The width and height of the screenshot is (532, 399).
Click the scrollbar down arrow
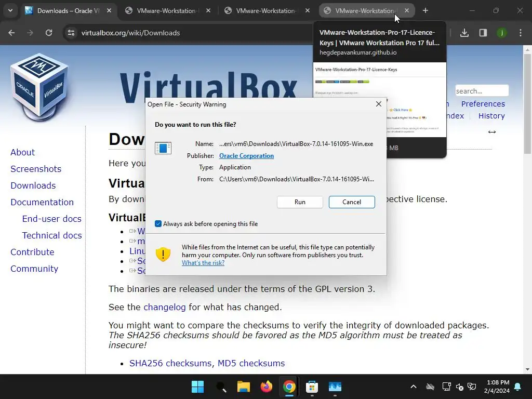pos(527,369)
